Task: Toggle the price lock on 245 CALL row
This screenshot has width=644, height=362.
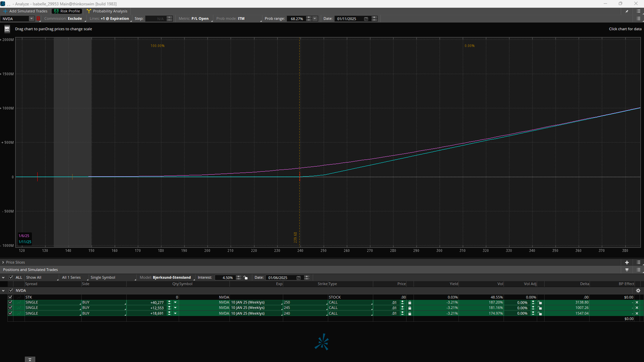Action: click(x=409, y=308)
